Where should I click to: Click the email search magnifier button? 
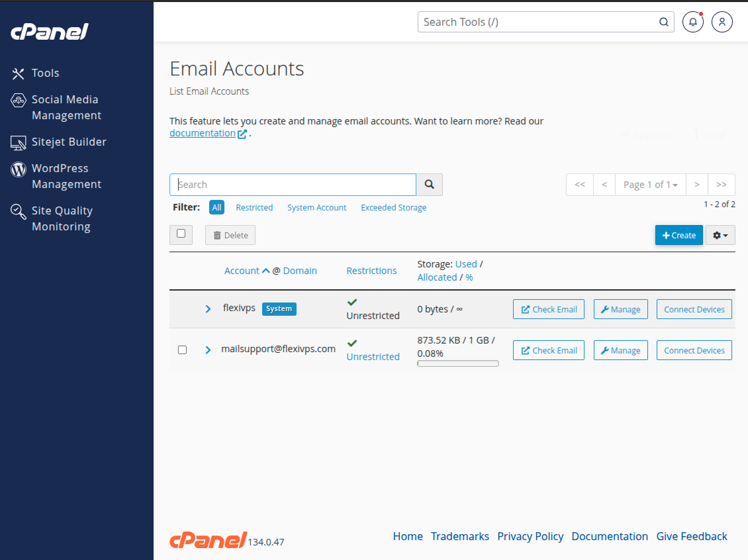[x=430, y=185]
